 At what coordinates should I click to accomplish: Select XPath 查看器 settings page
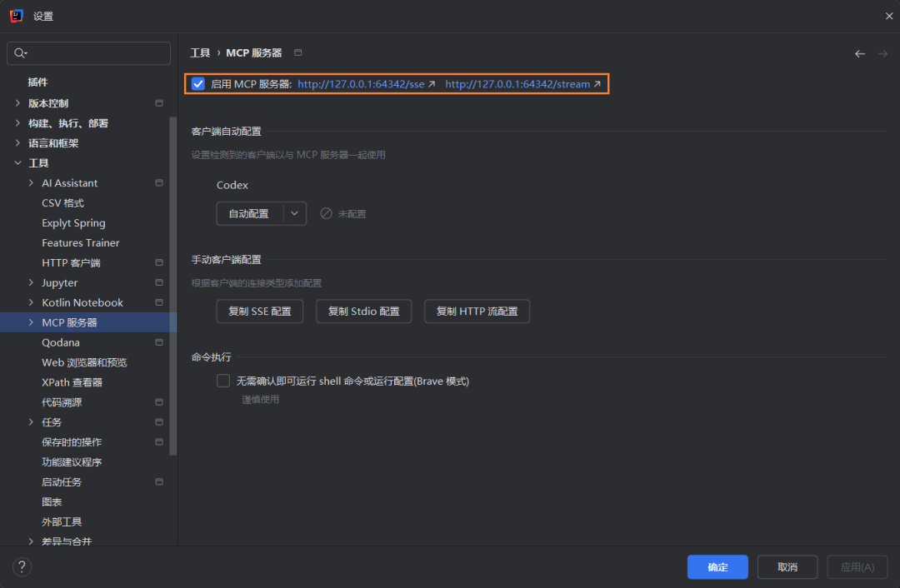pos(72,382)
